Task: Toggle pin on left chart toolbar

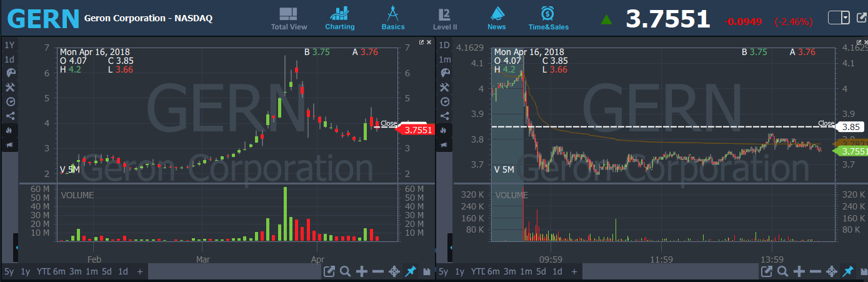Action: click(411, 271)
